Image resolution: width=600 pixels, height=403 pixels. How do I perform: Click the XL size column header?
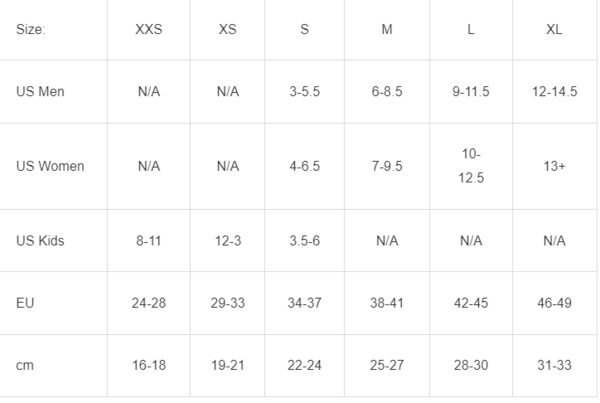point(554,29)
